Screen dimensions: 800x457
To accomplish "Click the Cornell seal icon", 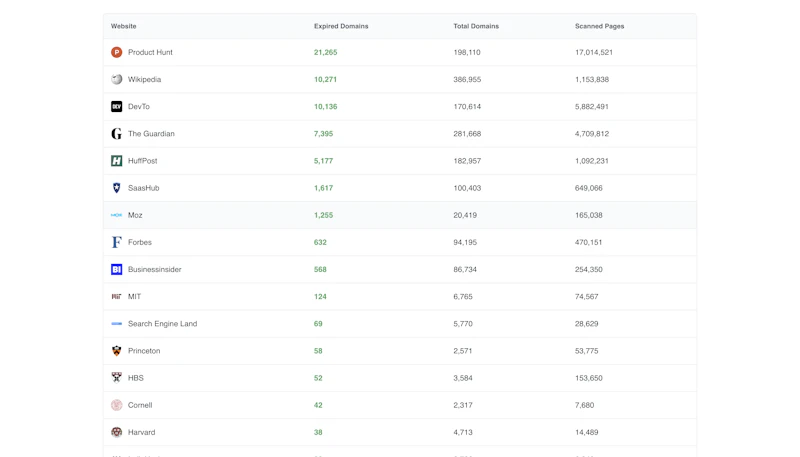I will coord(116,405).
